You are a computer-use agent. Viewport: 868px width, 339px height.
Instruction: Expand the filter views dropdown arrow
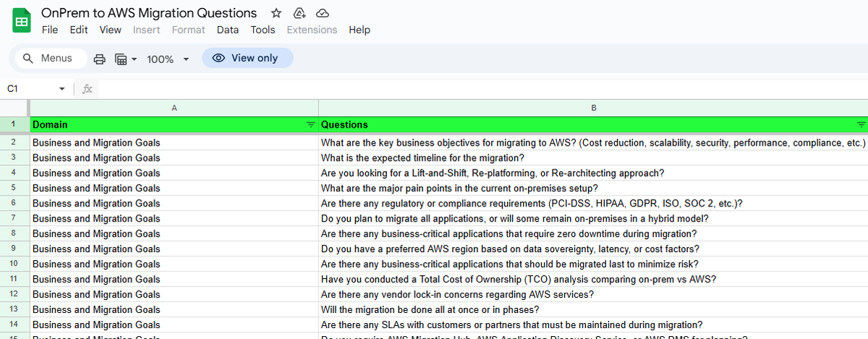click(x=134, y=59)
